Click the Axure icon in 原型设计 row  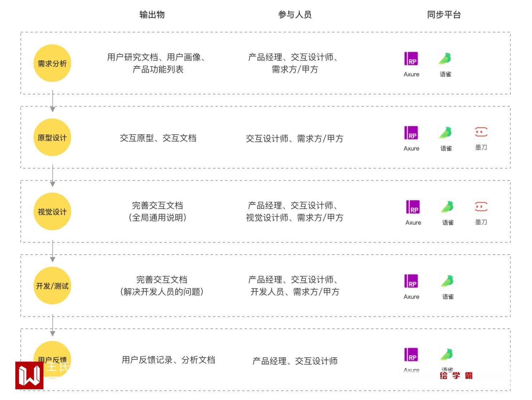[411, 133]
